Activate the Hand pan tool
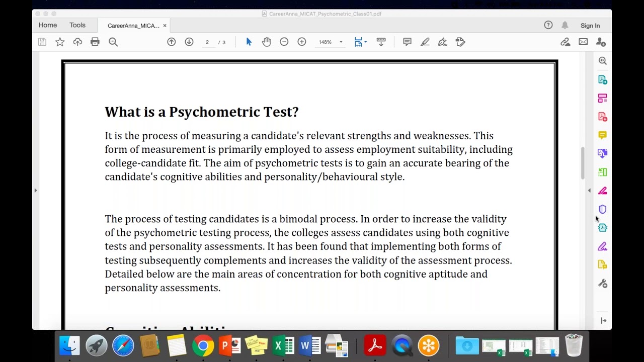The height and width of the screenshot is (362, 644). [267, 42]
